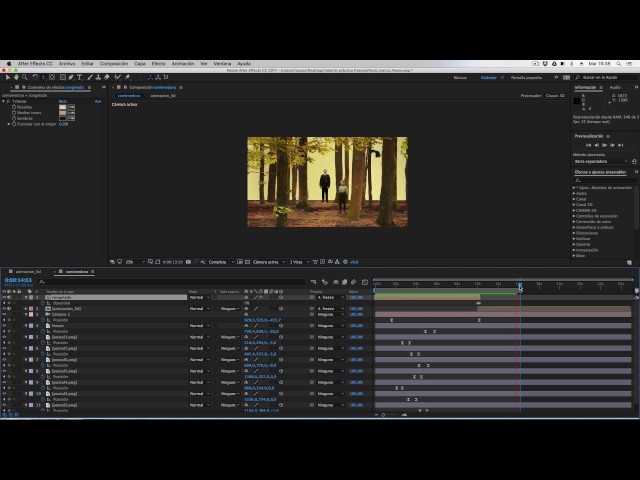Expand the Fusionar con el origen property
The width and height of the screenshot is (640, 480).
pyautogui.click(x=9, y=124)
